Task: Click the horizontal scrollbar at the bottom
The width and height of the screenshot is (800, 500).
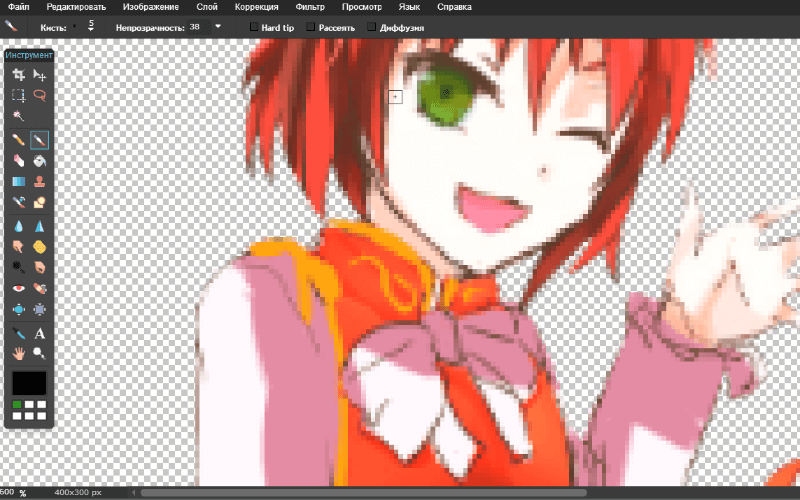Action: pos(360,492)
